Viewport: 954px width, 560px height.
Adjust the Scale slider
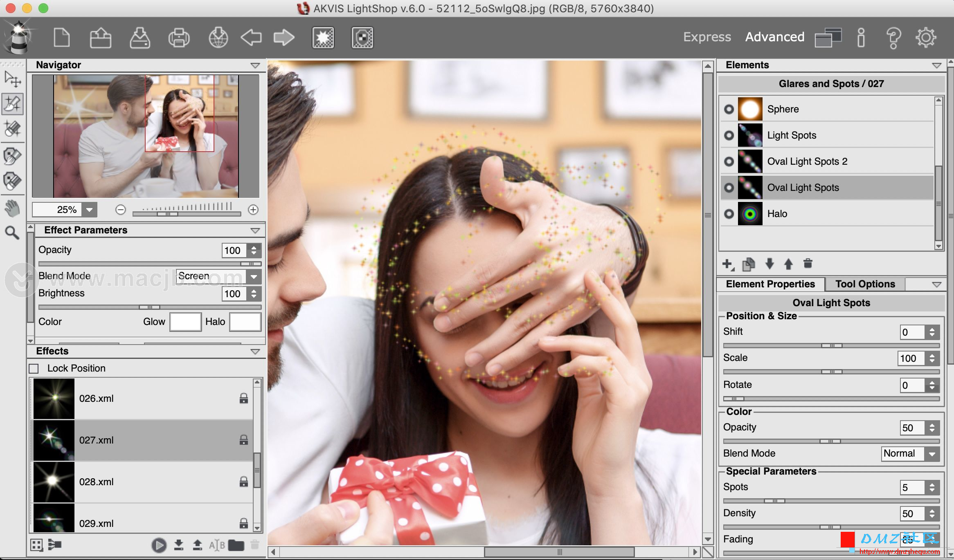pyautogui.click(x=831, y=372)
